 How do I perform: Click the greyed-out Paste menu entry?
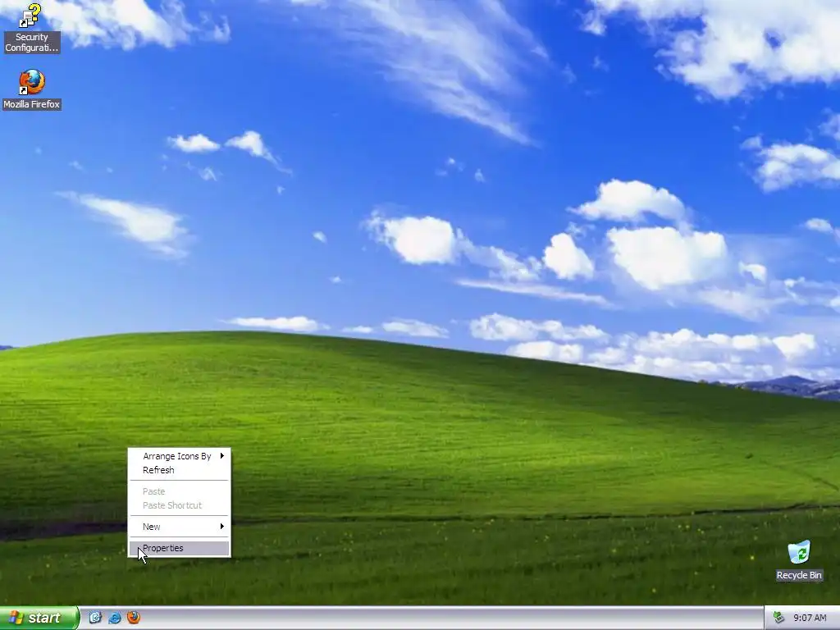(179, 491)
